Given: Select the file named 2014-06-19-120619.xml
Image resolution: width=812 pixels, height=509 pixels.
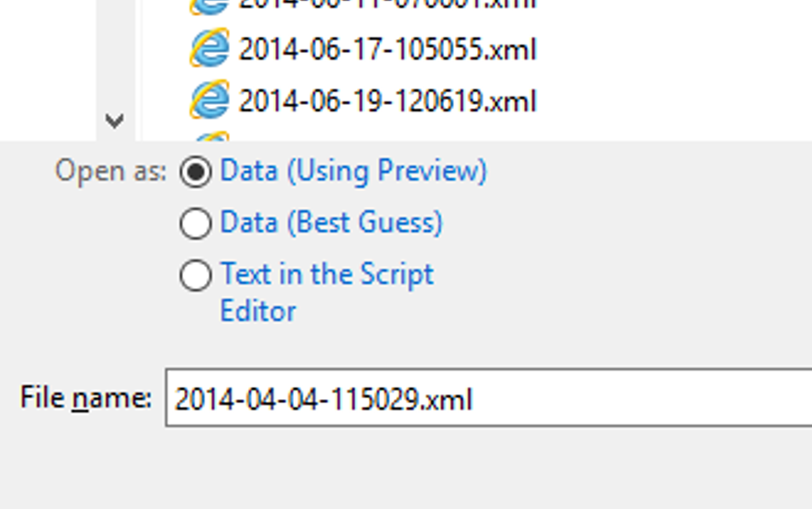Looking at the screenshot, I should [x=387, y=101].
